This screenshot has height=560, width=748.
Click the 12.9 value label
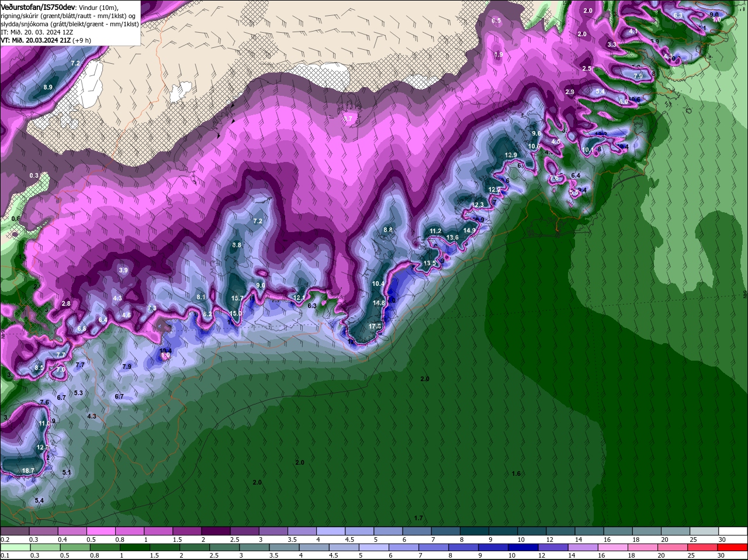511,155
